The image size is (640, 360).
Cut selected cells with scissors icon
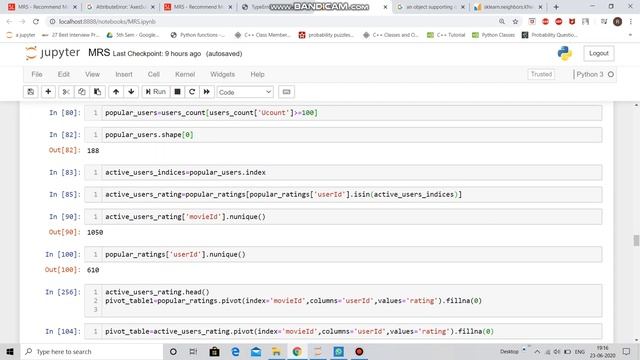66,92
